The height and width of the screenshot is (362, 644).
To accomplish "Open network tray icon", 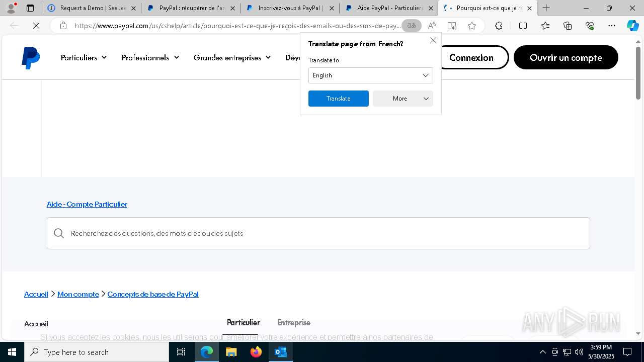I will point(567,352).
